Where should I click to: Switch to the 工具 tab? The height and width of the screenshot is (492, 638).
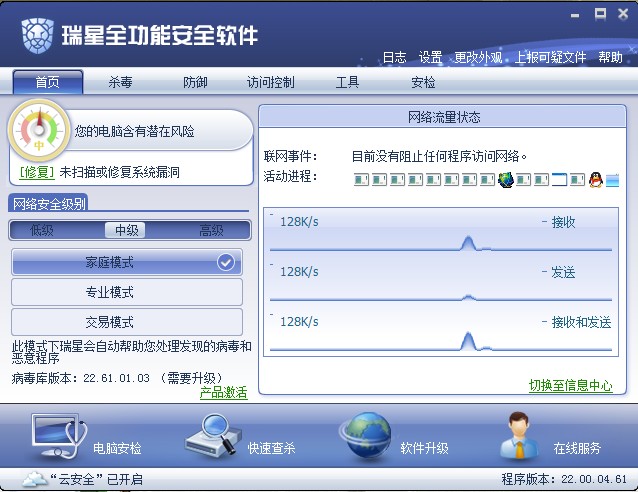[x=347, y=82]
